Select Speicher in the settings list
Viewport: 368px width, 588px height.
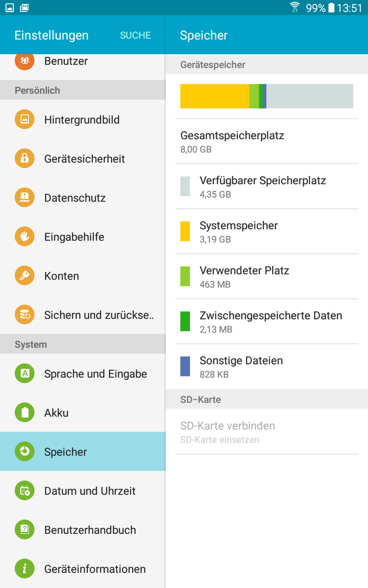coord(82,452)
